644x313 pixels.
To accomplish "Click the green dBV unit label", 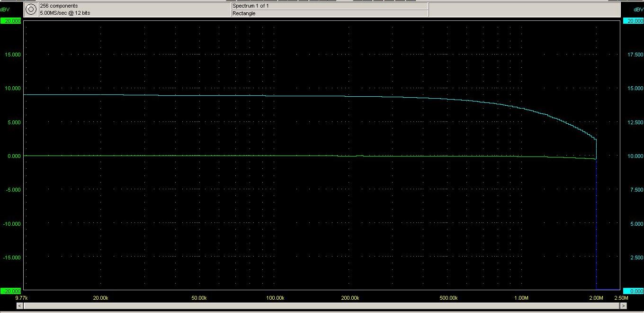I will tap(5, 9).
